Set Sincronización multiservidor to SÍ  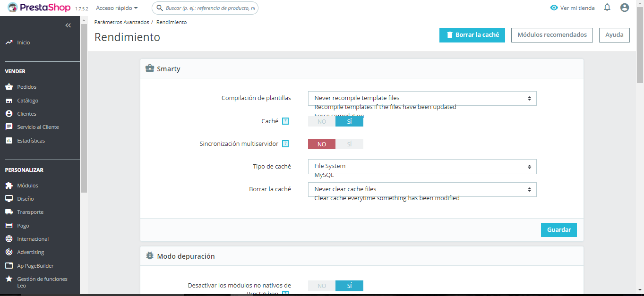(350, 144)
